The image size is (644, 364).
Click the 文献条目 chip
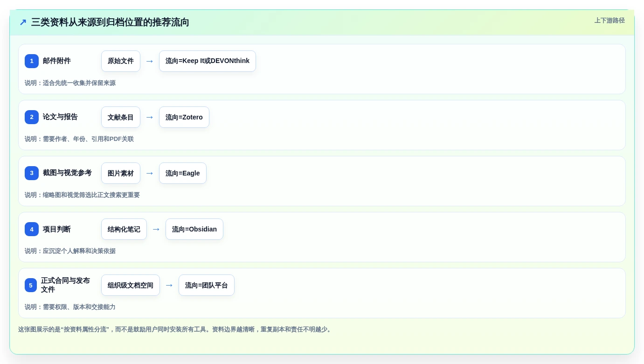(121, 117)
